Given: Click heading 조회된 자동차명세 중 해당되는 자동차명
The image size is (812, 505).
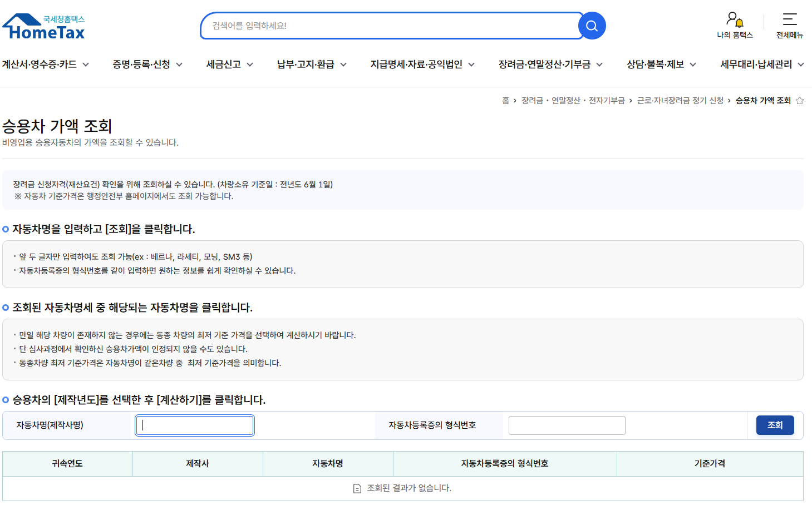Looking at the screenshot, I should tap(132, 308).
